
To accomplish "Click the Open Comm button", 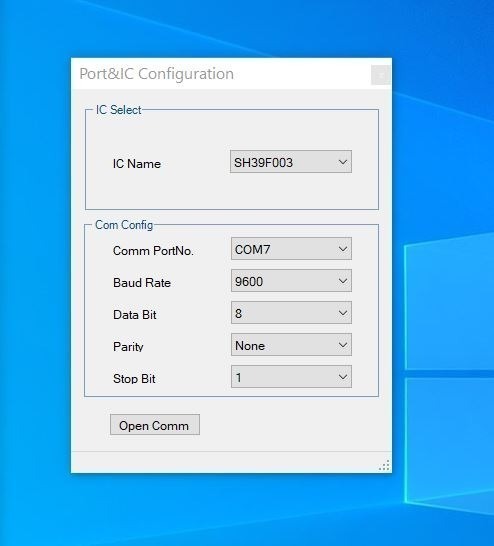I will 155,425.
